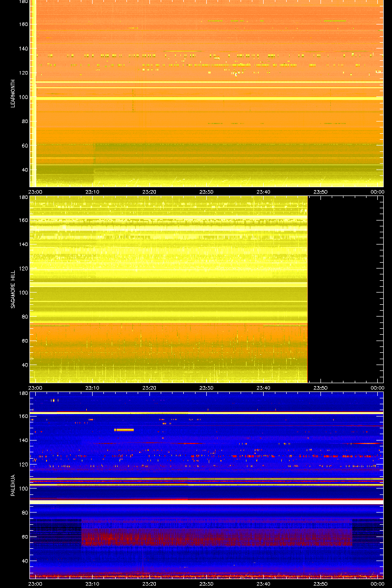Screen dimensions: 392x588
Task: Click the SAGAMORE HILL axis label
Action: [14, 289]
